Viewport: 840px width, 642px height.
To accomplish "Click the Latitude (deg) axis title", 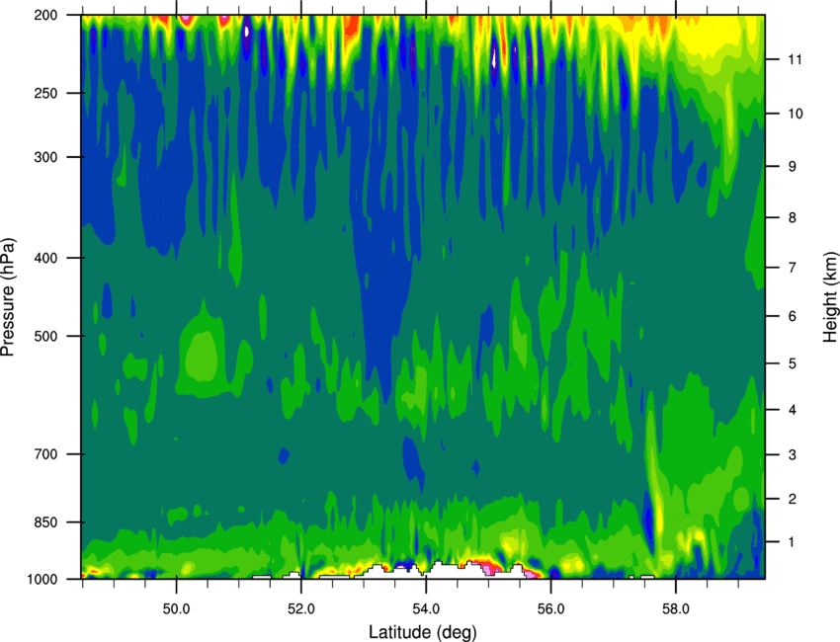I will (x=423, y=632).
